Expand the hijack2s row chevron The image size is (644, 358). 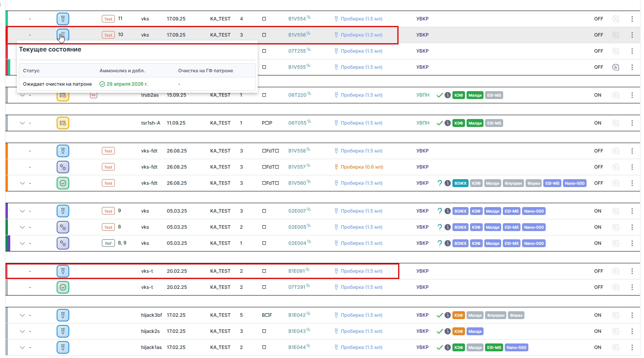(x=22, y=331)
